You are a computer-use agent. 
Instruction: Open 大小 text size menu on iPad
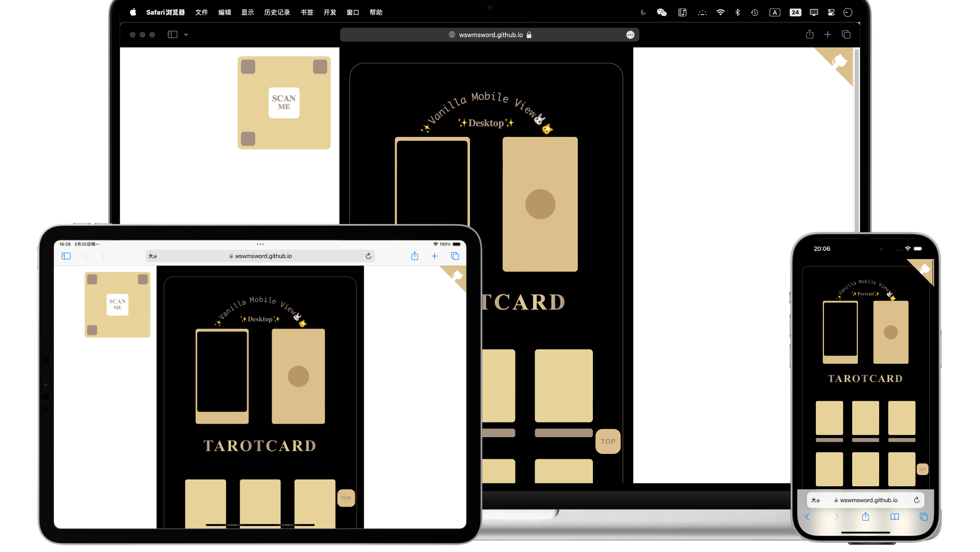click(153, 256)
